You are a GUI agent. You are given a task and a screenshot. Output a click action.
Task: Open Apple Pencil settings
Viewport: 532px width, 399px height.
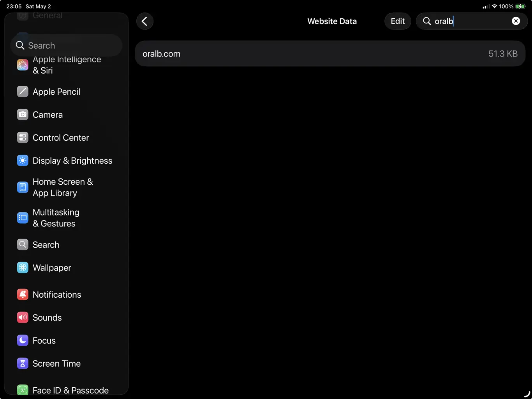tap(67, 92)
